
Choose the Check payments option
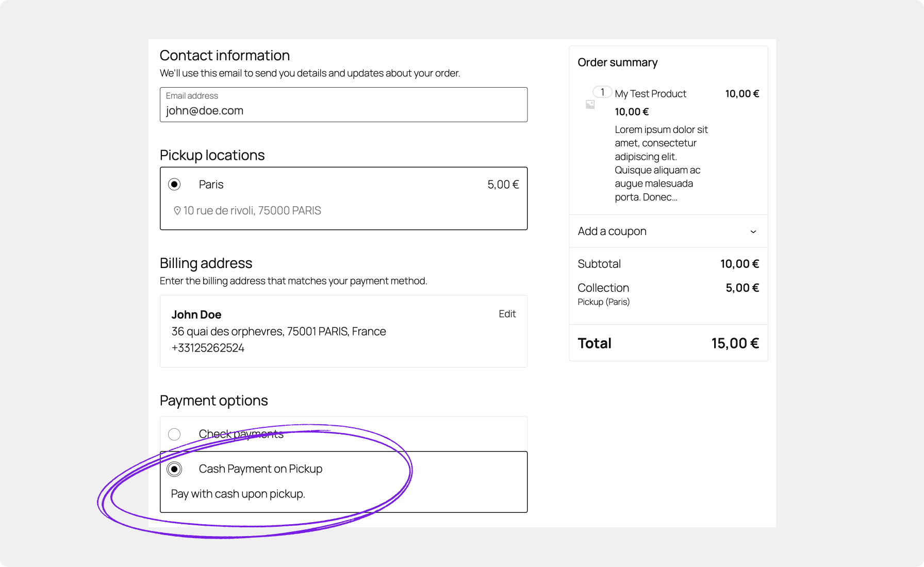pyautogui.click(x=174, y=434)
